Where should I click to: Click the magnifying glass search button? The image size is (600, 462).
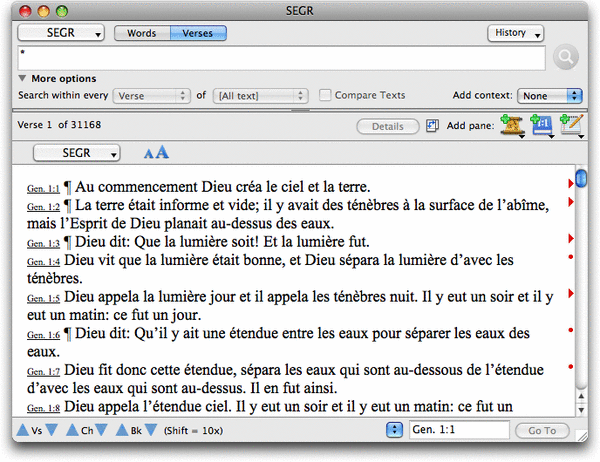[x=566, y=58]
